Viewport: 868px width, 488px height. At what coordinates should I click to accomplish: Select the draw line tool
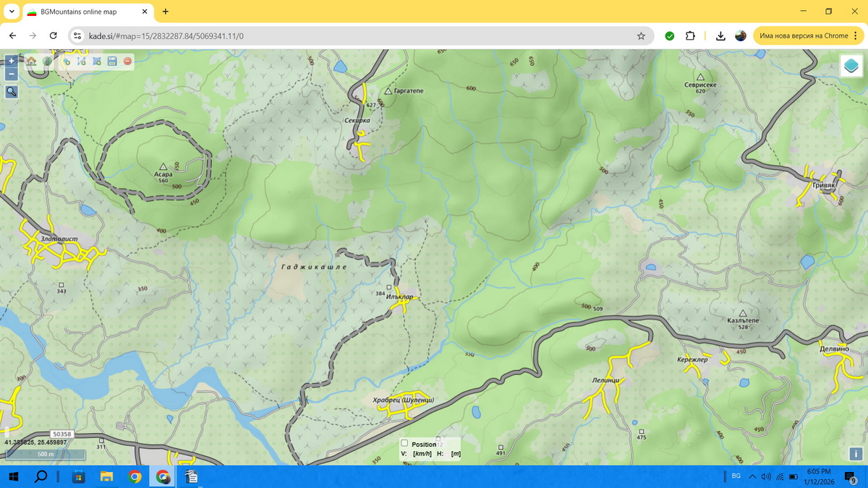pyautogui.click(x=82, y=61)
